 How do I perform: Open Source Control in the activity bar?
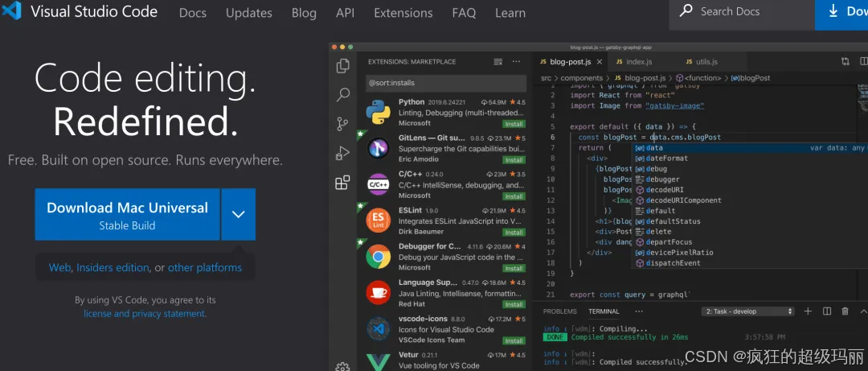(x=342, y=124)
